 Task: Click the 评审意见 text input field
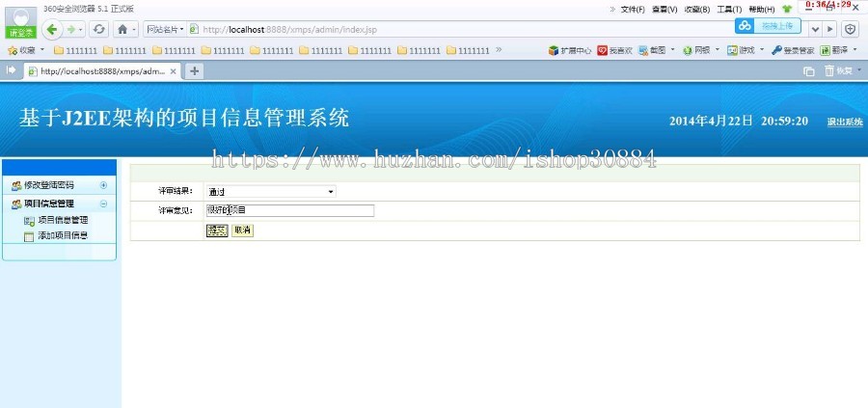[x=289, y=210]
